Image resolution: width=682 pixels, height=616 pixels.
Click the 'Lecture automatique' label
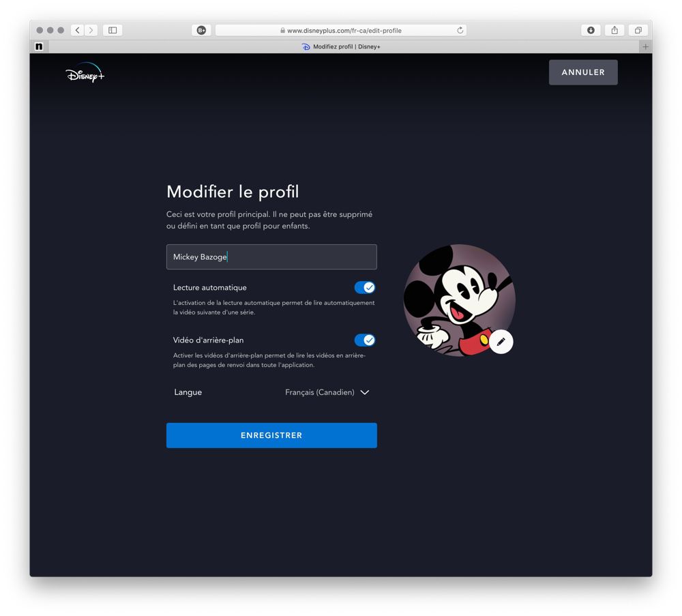click(209, 288)
